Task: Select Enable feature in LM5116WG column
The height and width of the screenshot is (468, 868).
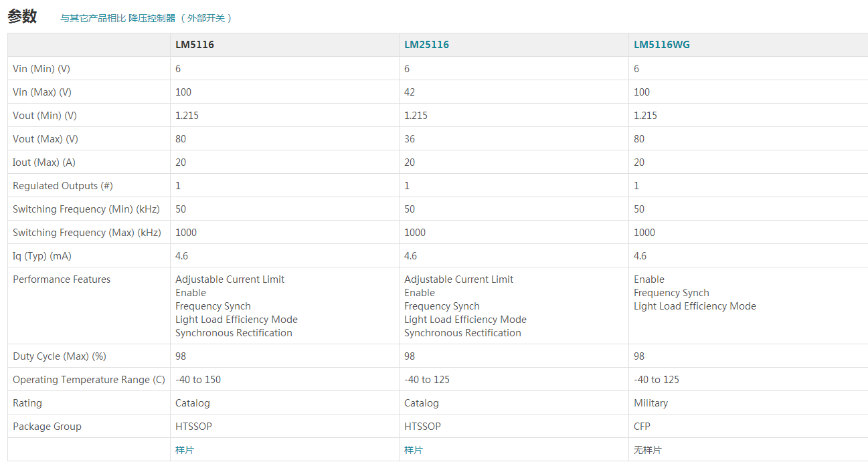Action: (649, 279)
